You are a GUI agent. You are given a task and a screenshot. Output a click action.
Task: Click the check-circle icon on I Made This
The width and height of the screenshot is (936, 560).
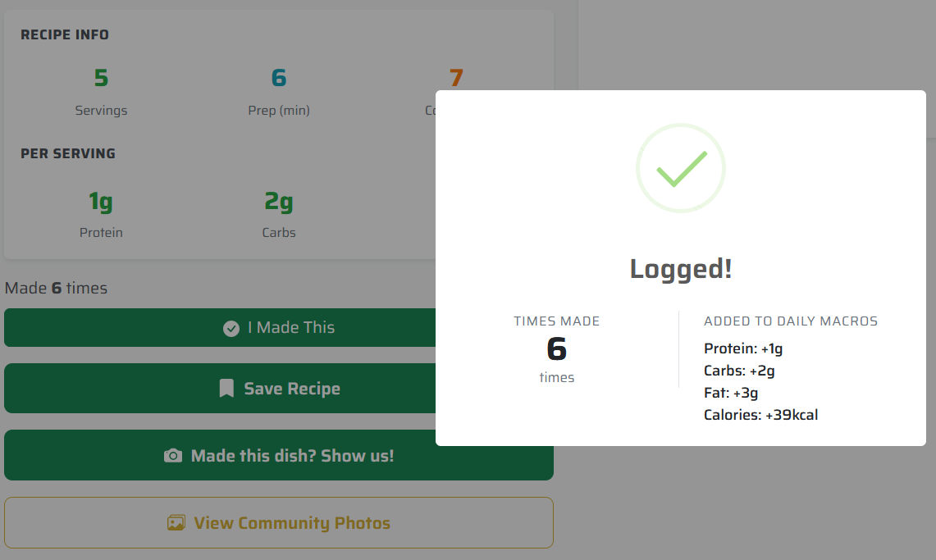pos(231,328)
